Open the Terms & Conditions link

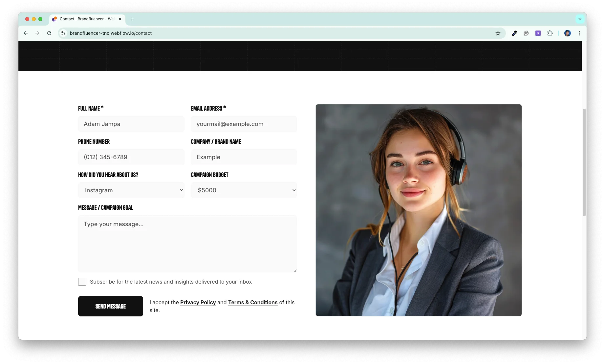tap(252, 302)
